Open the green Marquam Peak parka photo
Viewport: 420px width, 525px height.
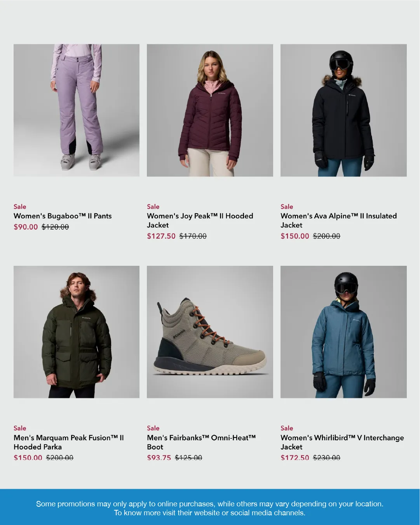(77, 332)
